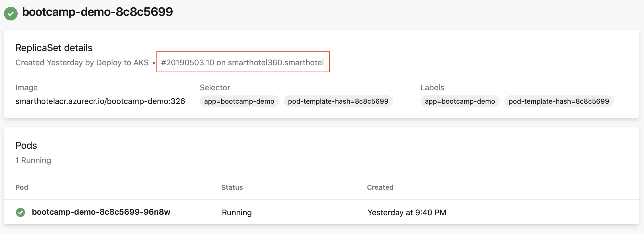Click the Created column header
The height and width of the screenshot is (234, 644).
click(380, 187)
